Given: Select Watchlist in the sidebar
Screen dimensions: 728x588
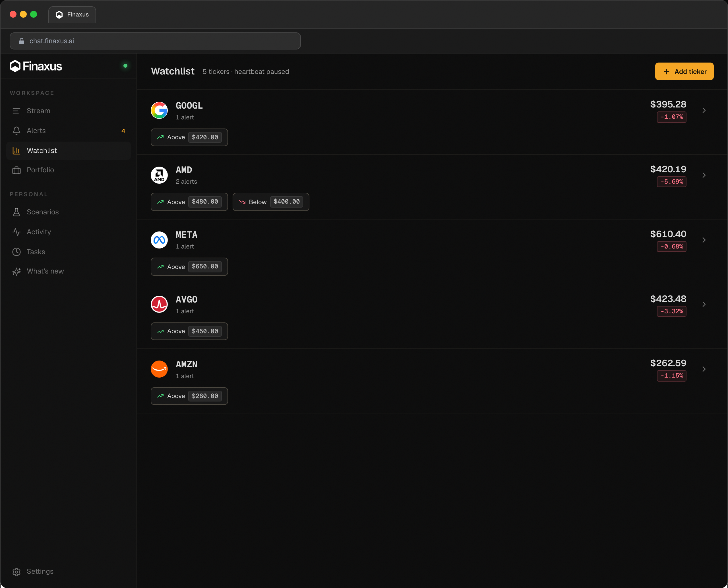Looking at the screenshot, I should click(x=69, y=151).
